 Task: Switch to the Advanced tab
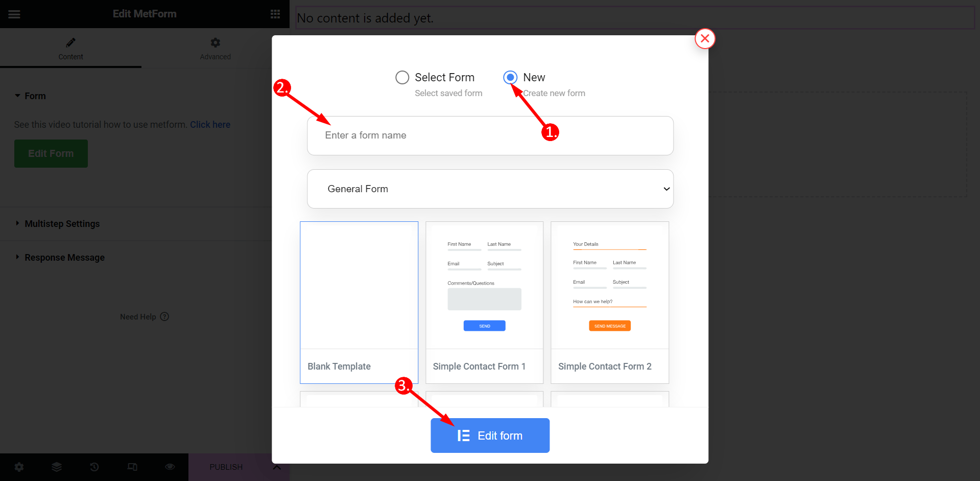(x=215, y=49)
